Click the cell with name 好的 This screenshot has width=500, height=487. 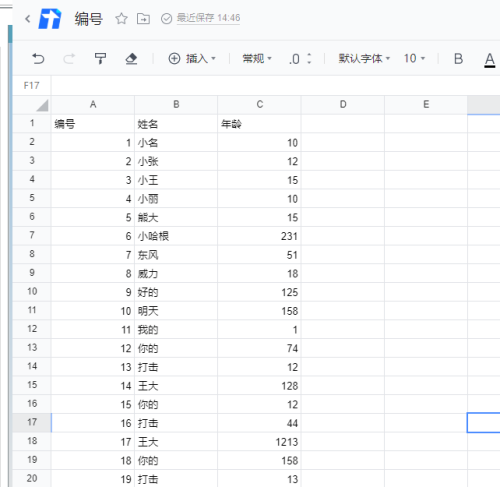click(x=176, y=292)
